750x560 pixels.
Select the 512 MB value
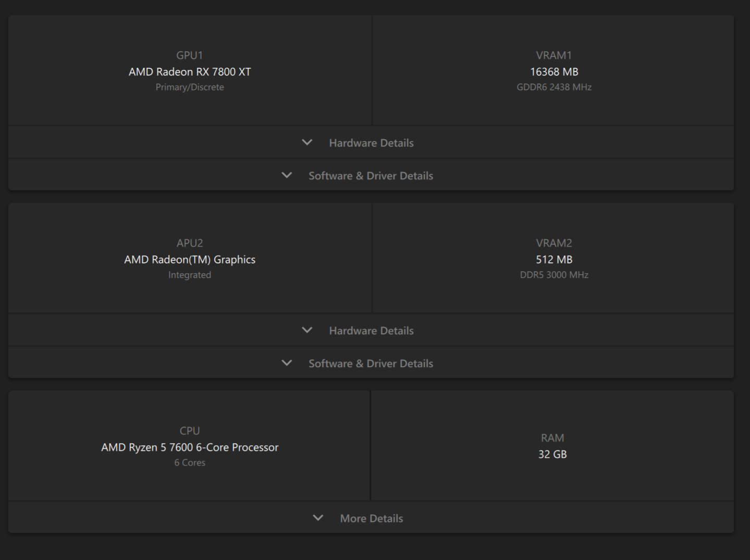click(x=554, y=260)
